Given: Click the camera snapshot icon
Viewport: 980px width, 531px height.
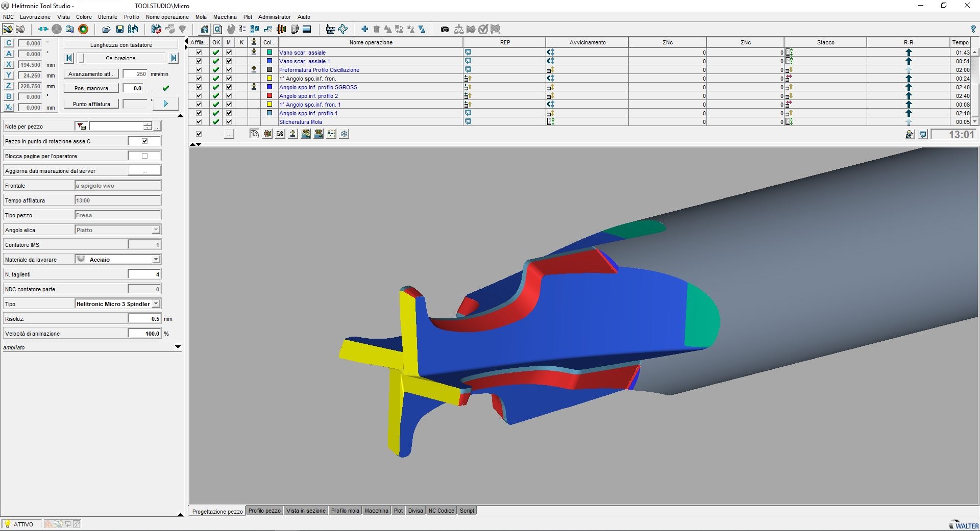Looking at the screenshot, I should coord(445,29).
